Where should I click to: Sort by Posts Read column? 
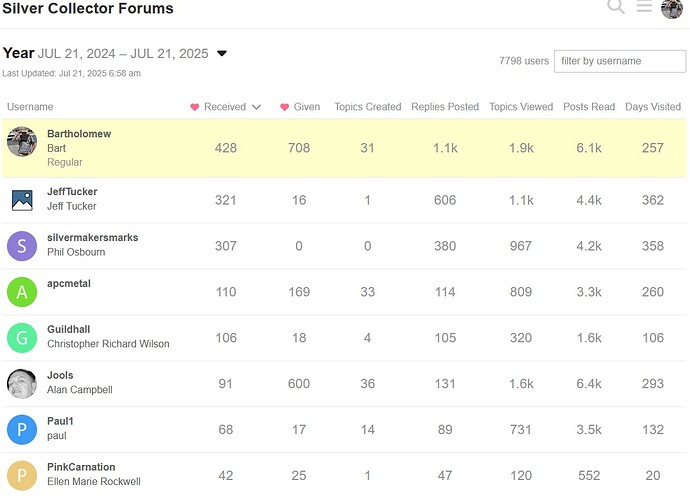click(589, 107)
